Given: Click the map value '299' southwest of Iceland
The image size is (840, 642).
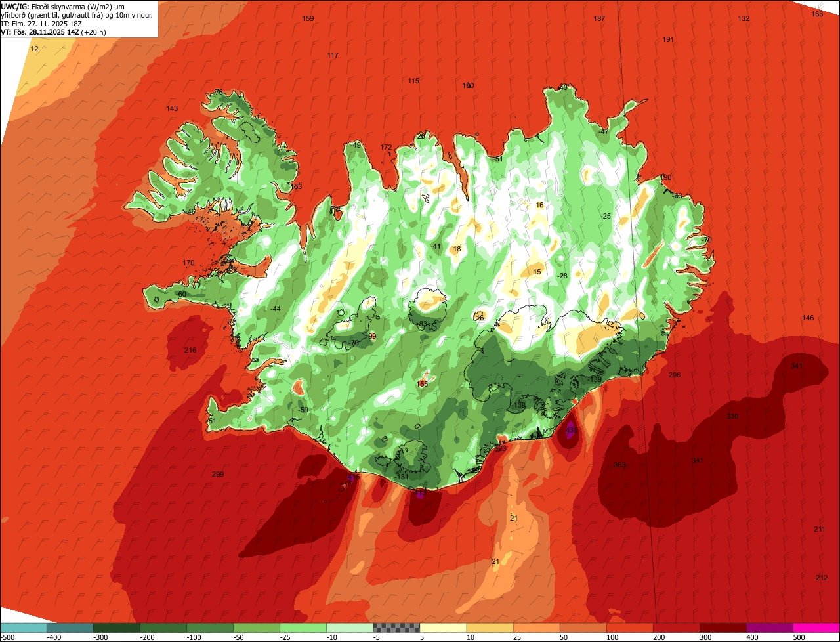Looking at the screenshot, I should [x=218, y=474].
